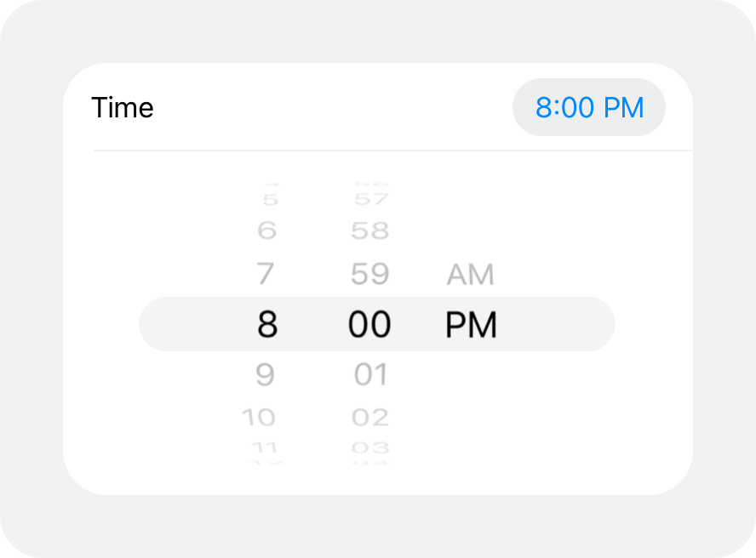Viewport: 756px width, 558px height.
Task: Tap the currently selected hour 8
Action: click(265, 324)
